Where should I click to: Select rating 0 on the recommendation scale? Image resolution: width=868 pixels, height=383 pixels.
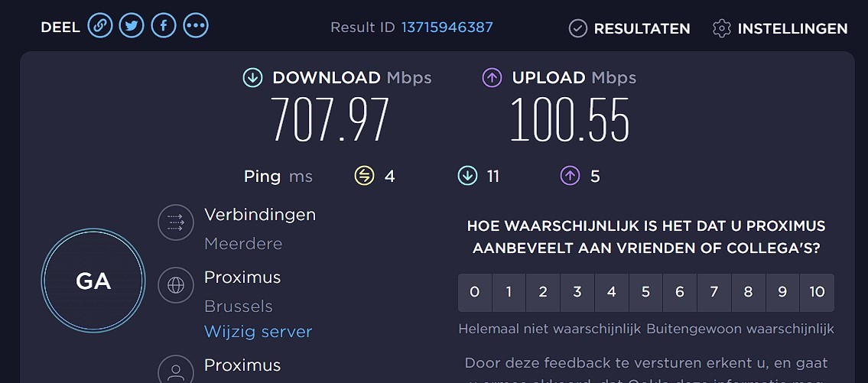pos(475,293)
